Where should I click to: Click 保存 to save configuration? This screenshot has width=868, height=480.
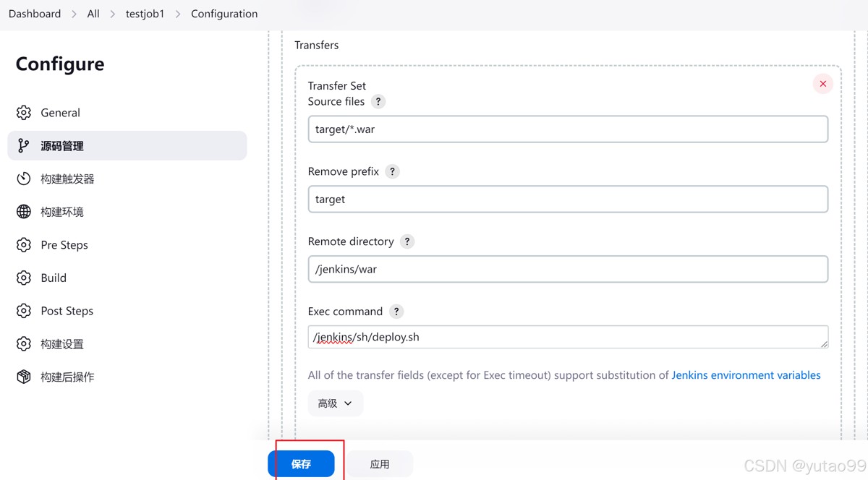[301, 464]
